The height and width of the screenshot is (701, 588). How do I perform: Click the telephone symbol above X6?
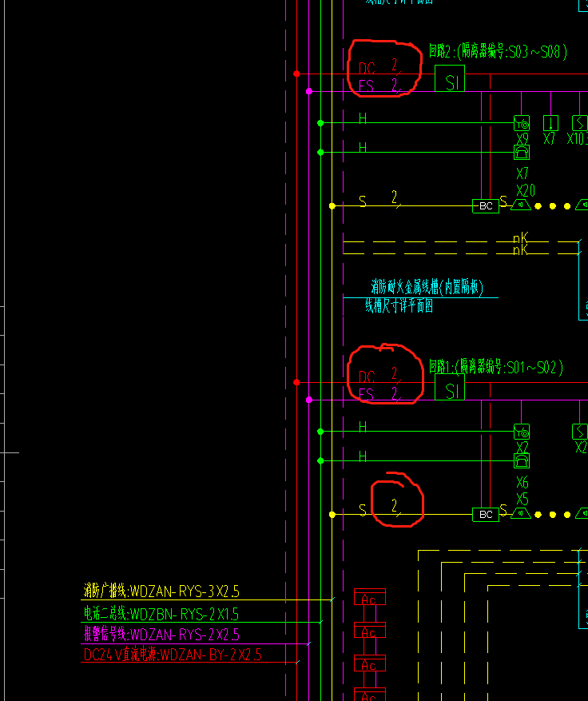(522, 460)
